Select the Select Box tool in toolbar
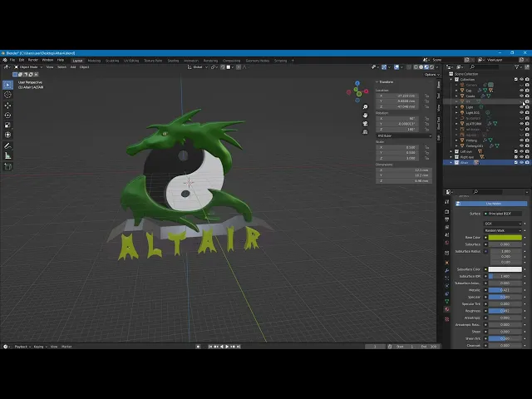 click(7, 85)
